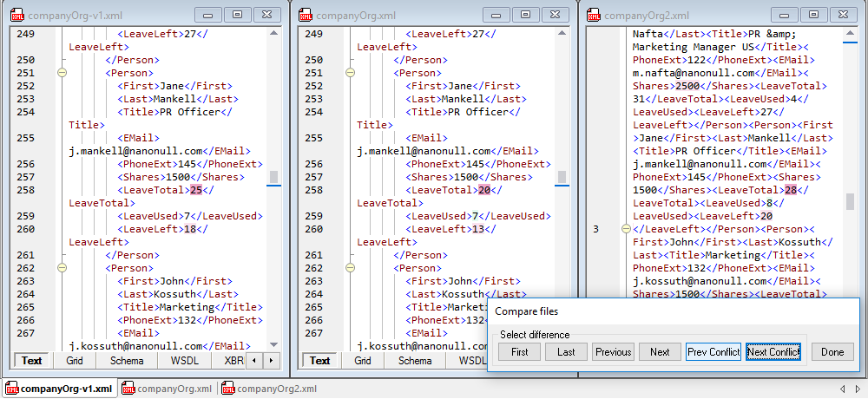Activate the companyOrg2.xml document tab at bottom
This screenshot has height=399, width=868.
tap(275, 389)
